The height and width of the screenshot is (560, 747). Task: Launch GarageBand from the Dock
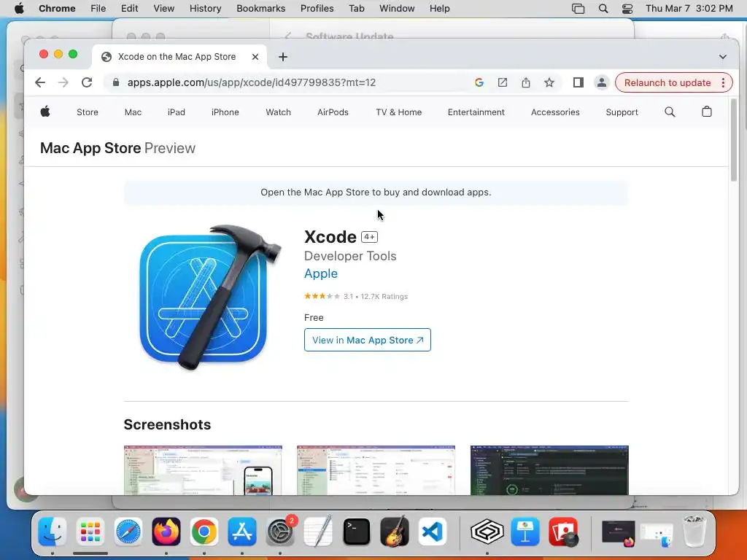(395, 532)
